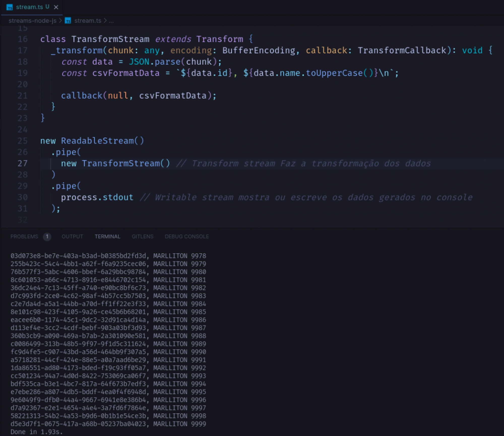This screenshot has height=436, width=504.
Task: Click 'Done in 1.93s.' terminal line
Action: [36, 432]
